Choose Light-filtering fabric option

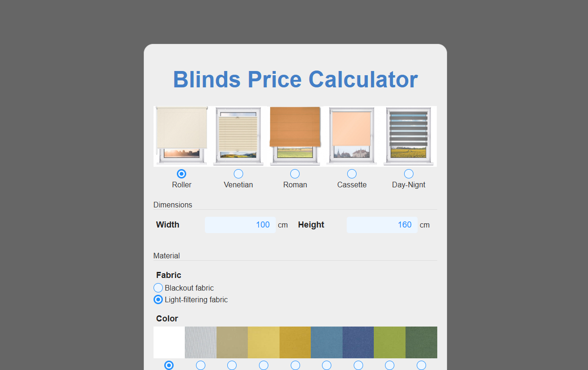(158, 299)
